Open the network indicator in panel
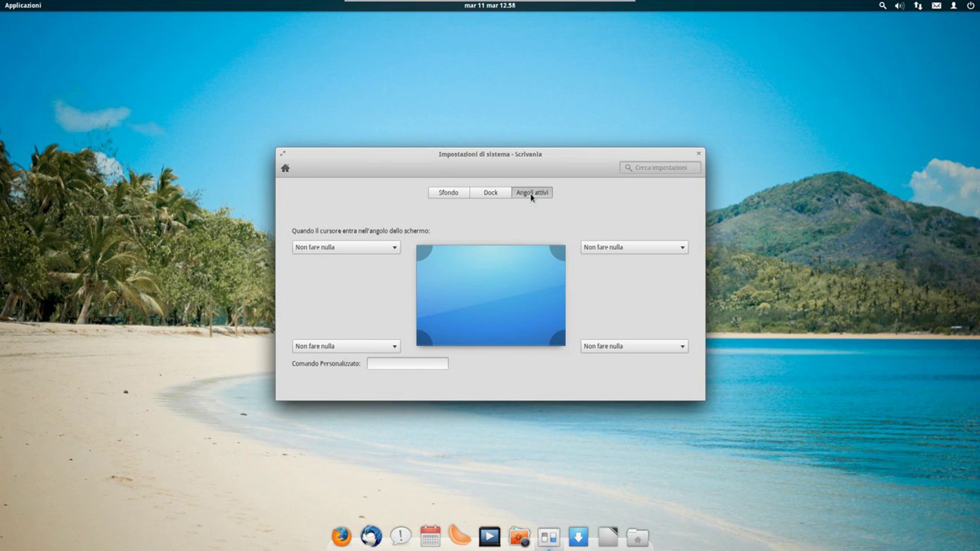980x551 pixels. [x=918, y=6]
